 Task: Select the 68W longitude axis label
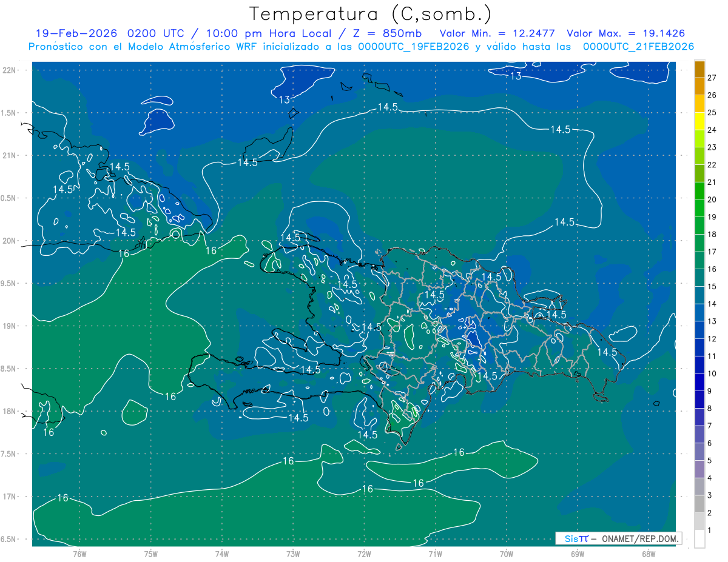(x=648, y=554)
